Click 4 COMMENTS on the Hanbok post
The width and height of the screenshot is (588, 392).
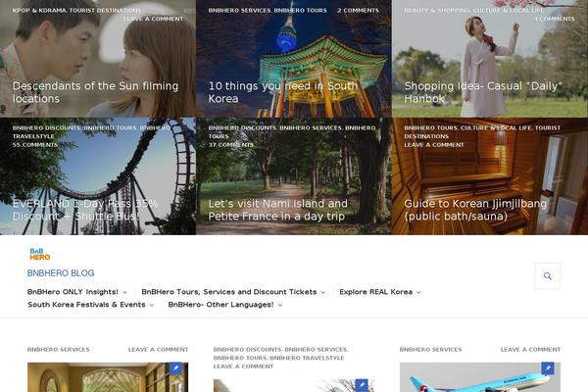pos(555,19)
